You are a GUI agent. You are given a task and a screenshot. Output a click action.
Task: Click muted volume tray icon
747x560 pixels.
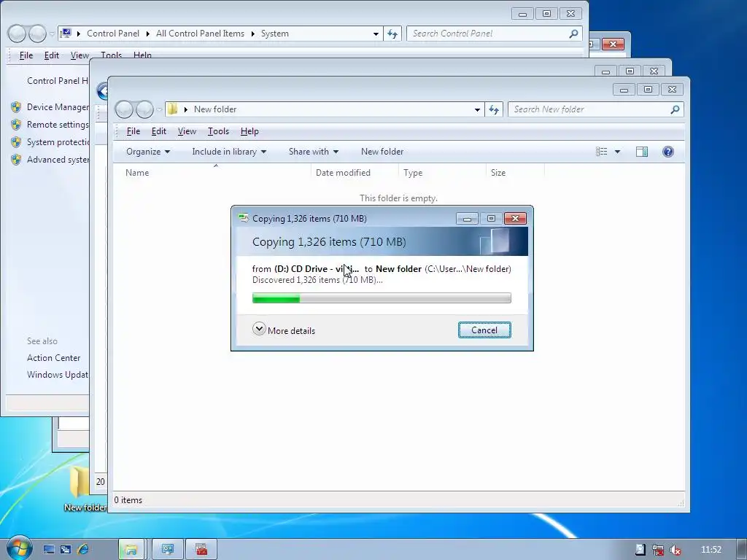tap(675, 550)
